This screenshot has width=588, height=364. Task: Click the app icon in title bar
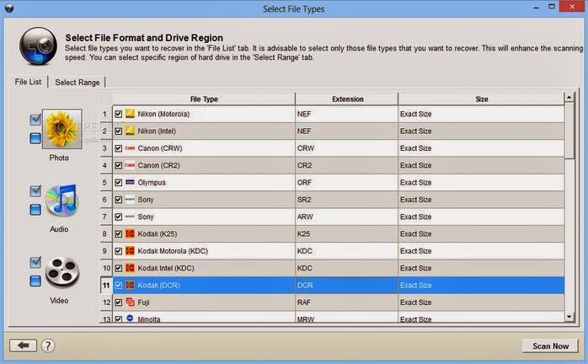point(9,8)
